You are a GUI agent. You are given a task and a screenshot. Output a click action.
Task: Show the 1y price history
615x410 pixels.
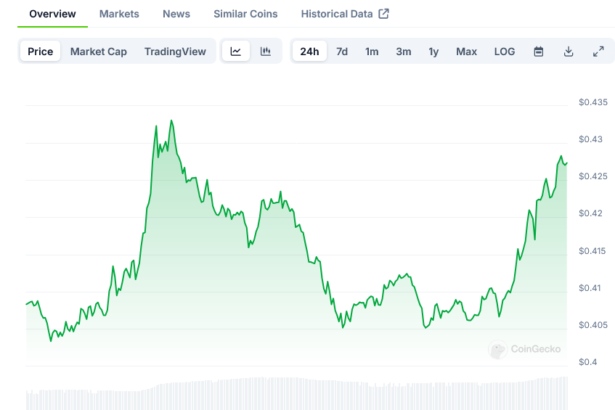pos(433,52)
